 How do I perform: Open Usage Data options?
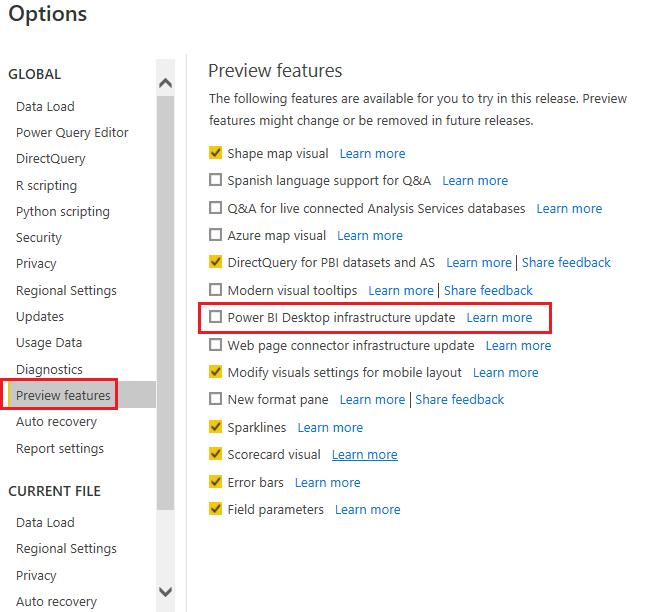point(49,342)
